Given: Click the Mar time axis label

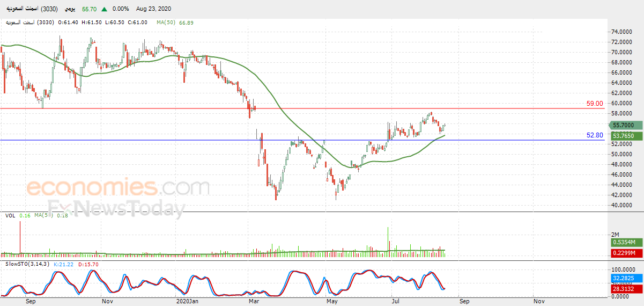Looking at the screenshot, I should 253,302.
